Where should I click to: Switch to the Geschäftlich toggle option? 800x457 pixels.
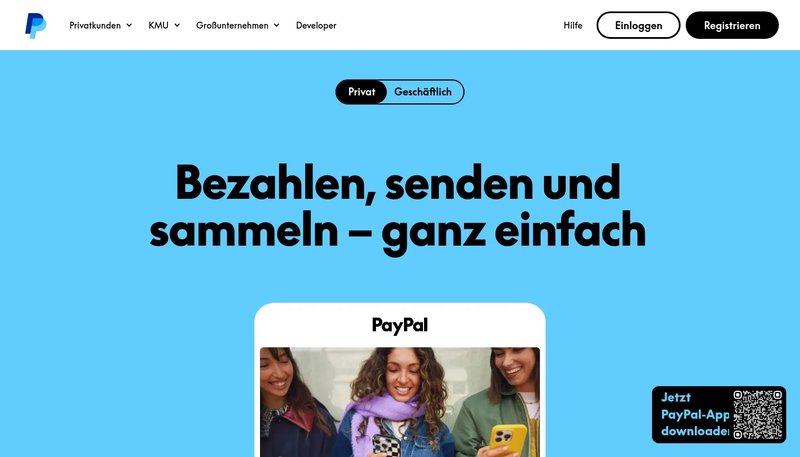[x=423, y=92]
